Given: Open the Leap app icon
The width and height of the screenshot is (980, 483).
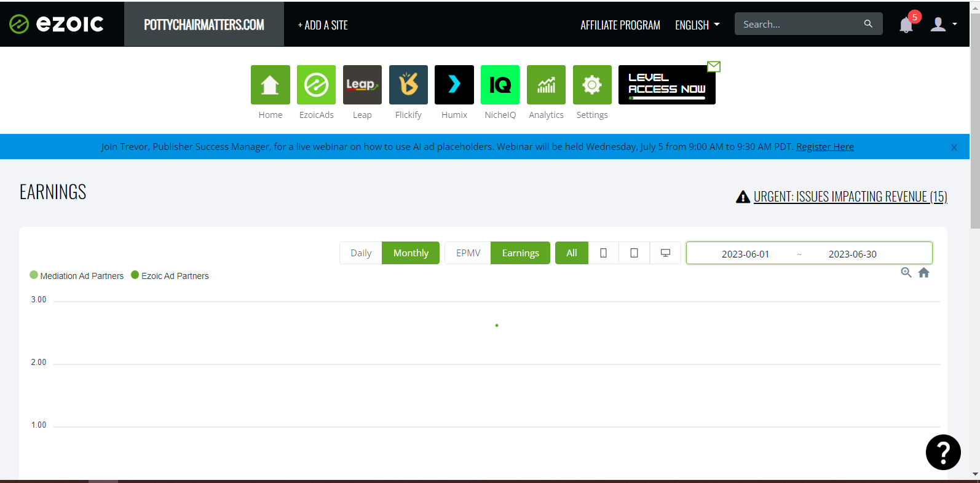Looking at the screenshot, I should point(362,85).
